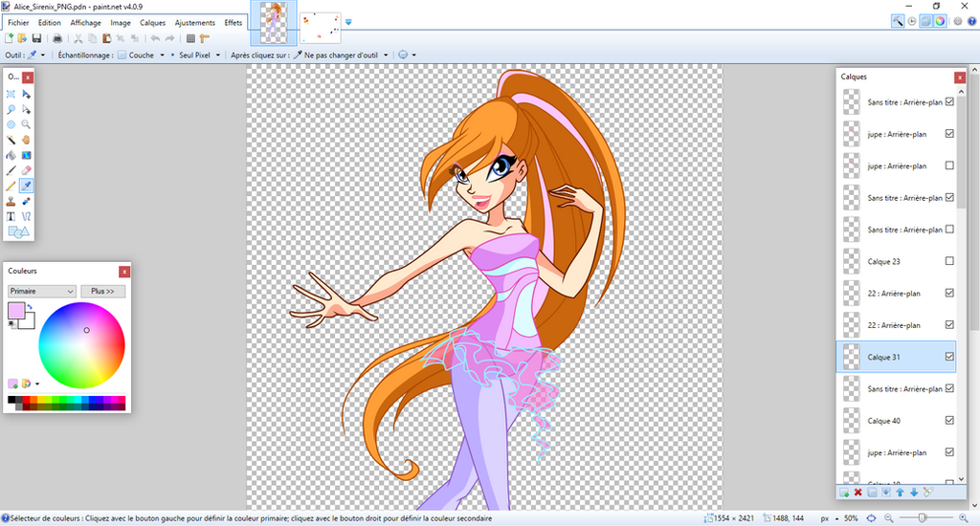
Task: Open the settings gear icon at top right
Action: click(957, 21)
